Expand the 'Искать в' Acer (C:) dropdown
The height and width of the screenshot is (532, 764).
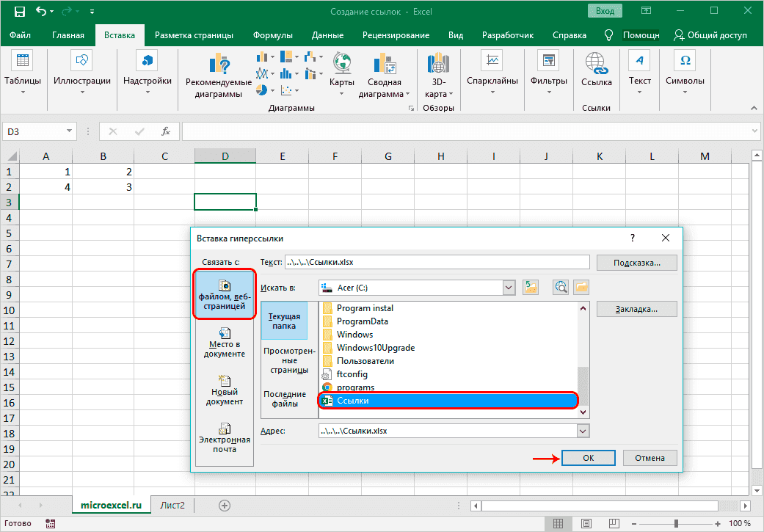[x=509, y=288]
